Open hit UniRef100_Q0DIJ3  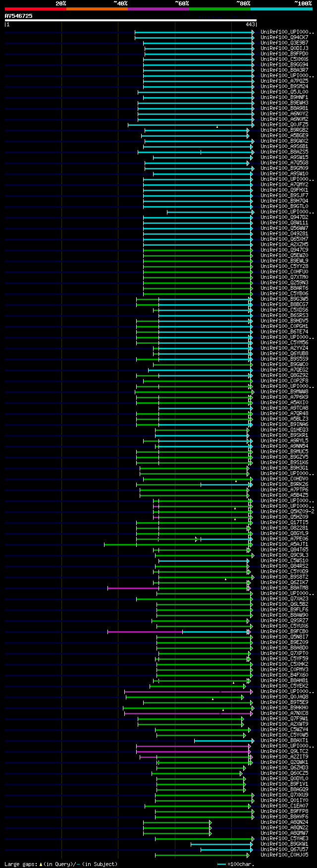pos(284,48)
